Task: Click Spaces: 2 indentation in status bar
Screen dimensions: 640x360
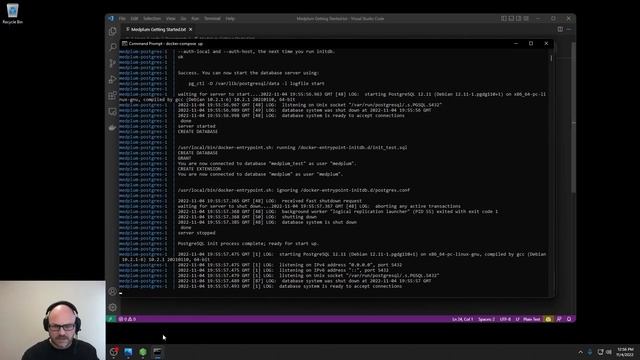Action: click(487, 319)
